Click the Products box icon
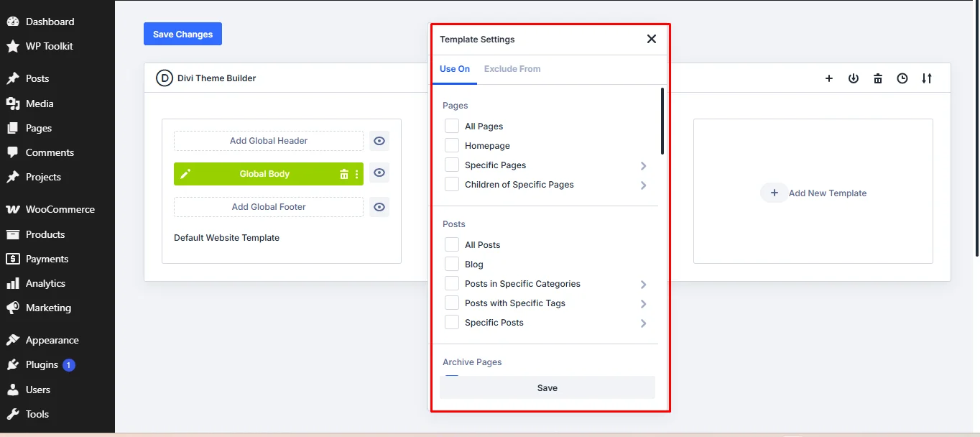Screen dimensions: 980x437 tap(13, 234)
